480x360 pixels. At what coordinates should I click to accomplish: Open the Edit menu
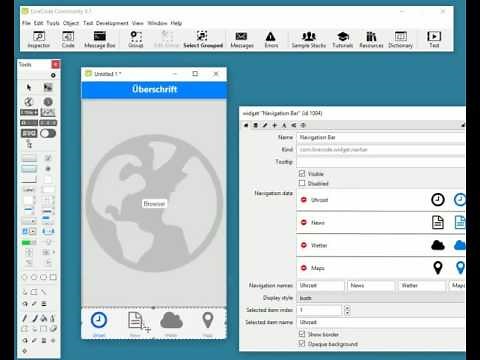(x=38, y=23)
